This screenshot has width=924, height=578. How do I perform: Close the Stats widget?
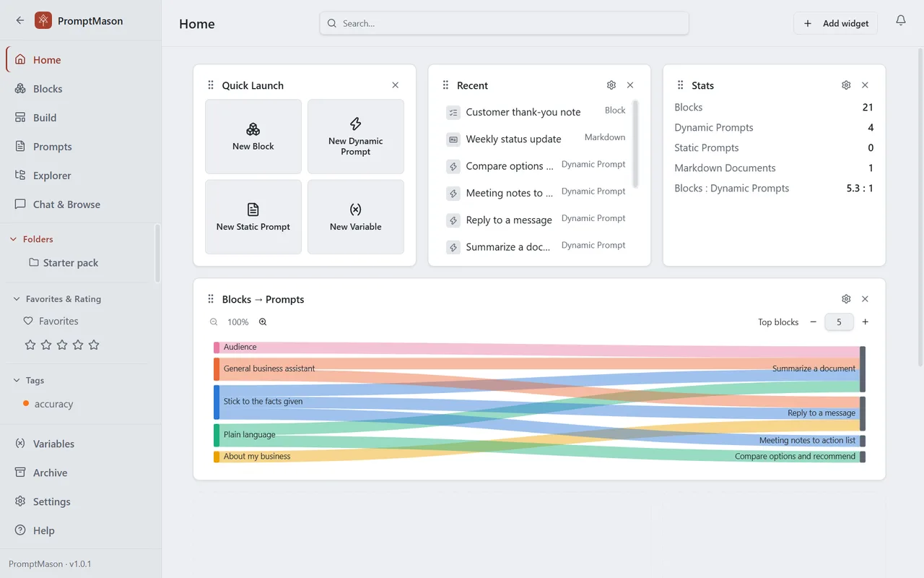865,85
